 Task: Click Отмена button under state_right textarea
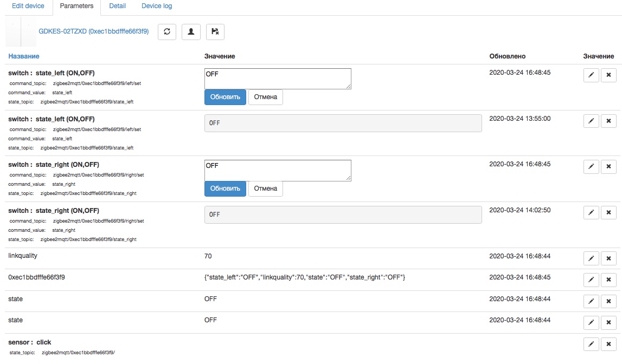(265, 188)
